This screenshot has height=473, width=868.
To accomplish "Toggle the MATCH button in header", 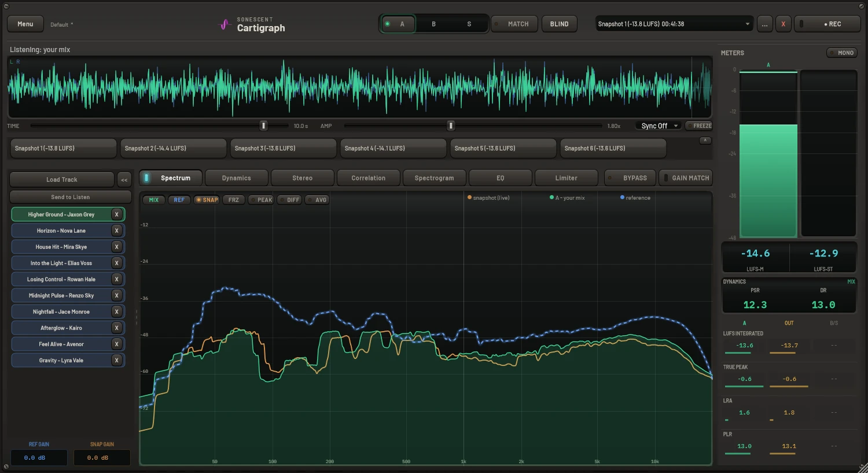I will click(x=514, y=24).
